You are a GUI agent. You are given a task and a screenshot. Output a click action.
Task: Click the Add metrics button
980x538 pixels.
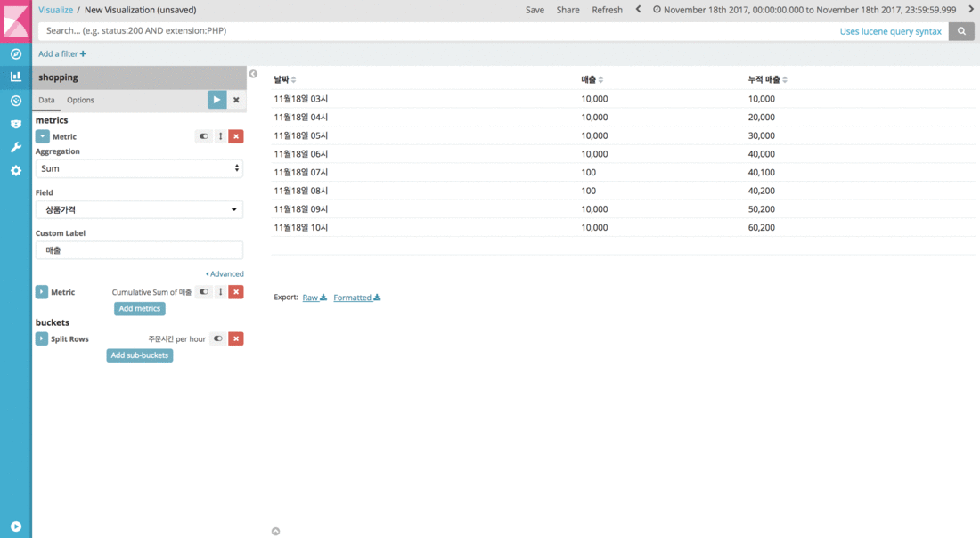[140, 308]
